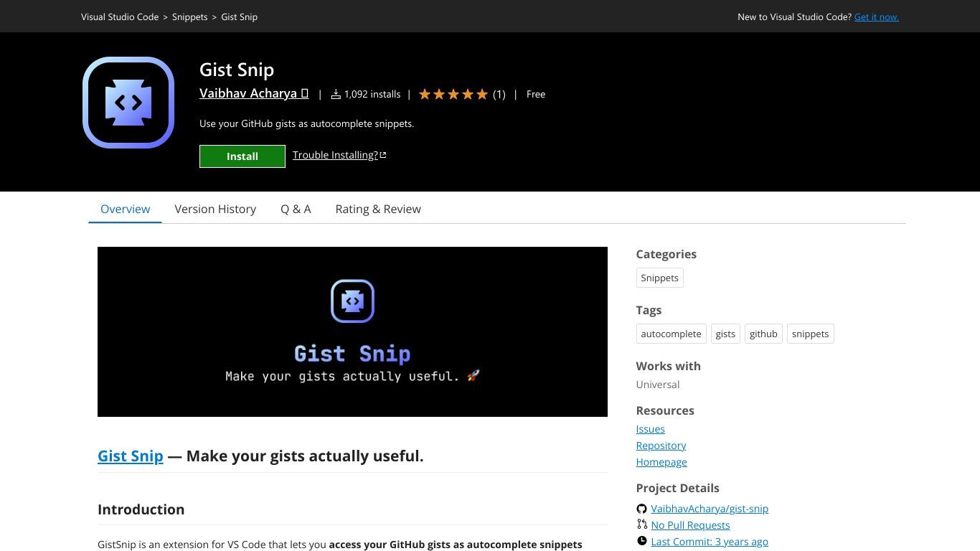
Task: Click the clock icon beside Last Commit
Action: click(641, 542)
